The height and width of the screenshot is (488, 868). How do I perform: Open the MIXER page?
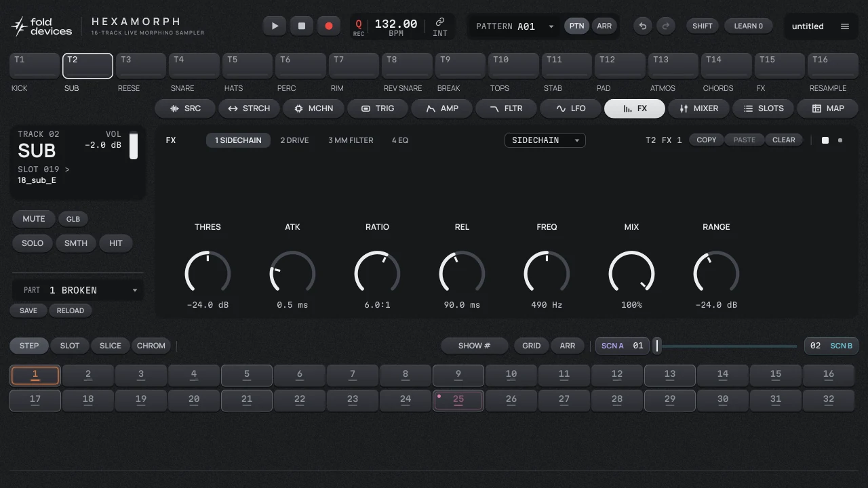coord(698,108)
